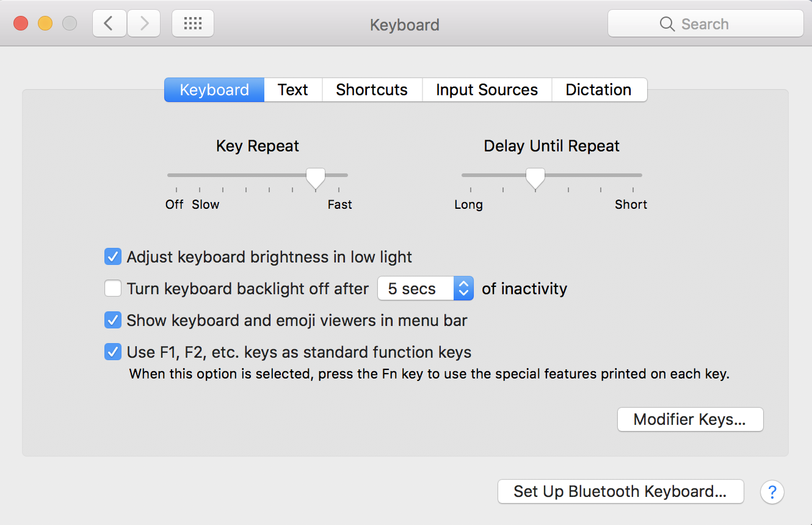This screenshot has height=525, width=812.
Task: Toggle use F1, F2 as standard function keys
Action: (x=113, y=352)
